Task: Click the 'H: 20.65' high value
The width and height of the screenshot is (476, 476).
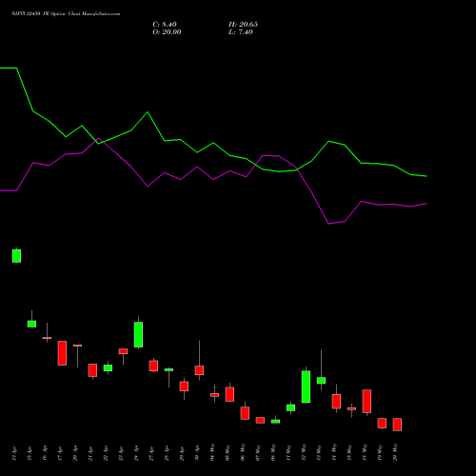Action: [x=243, y=25]
